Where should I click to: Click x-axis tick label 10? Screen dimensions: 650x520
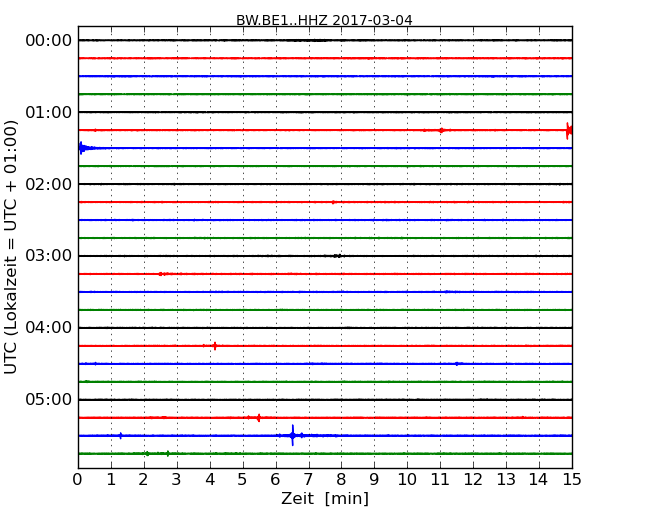point(407,480)
